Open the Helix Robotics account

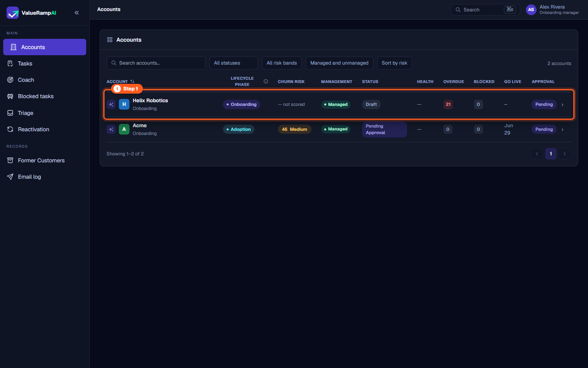(150, 101)
